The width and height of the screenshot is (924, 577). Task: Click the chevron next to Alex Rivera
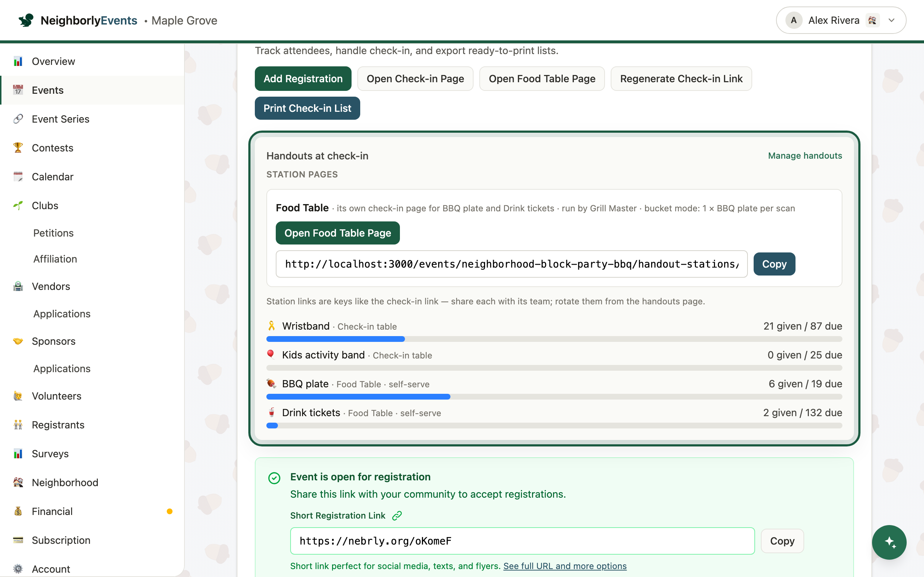coord(892,20)
